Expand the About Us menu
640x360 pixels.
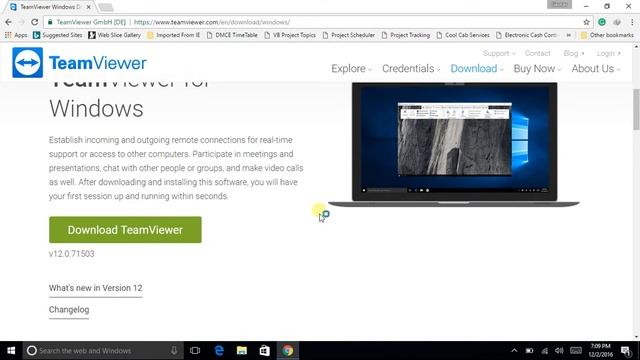[596, 69]
